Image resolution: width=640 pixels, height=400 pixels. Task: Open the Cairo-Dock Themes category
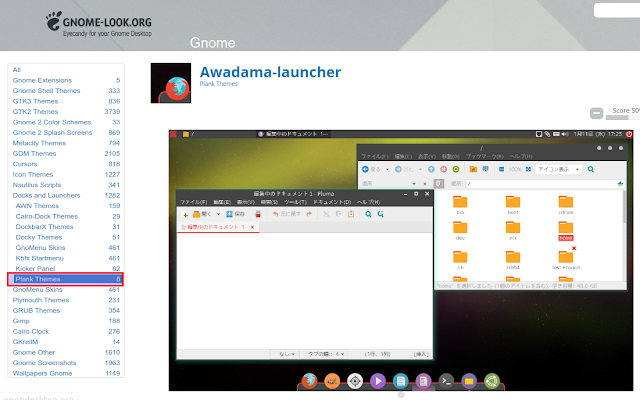pos(47,216)
